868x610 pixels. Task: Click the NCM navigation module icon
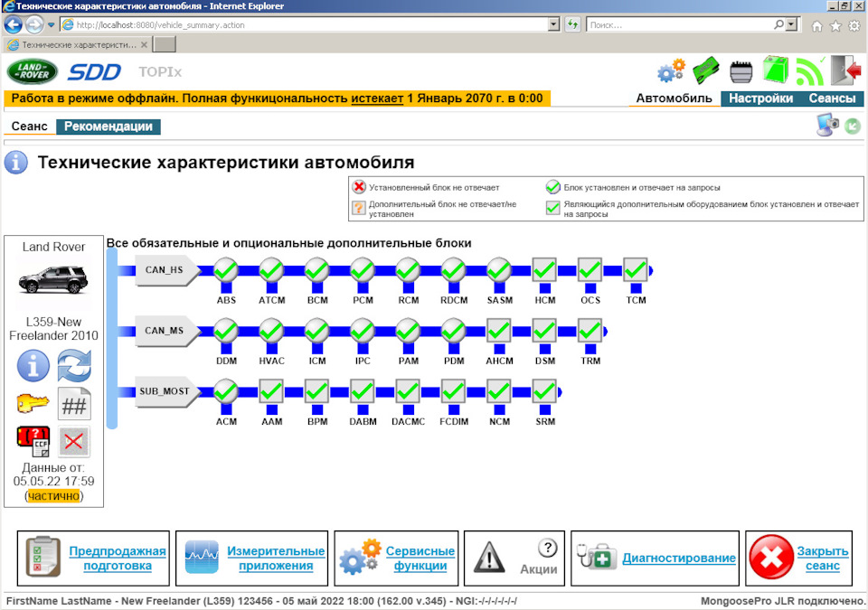(x=499, y=391)
